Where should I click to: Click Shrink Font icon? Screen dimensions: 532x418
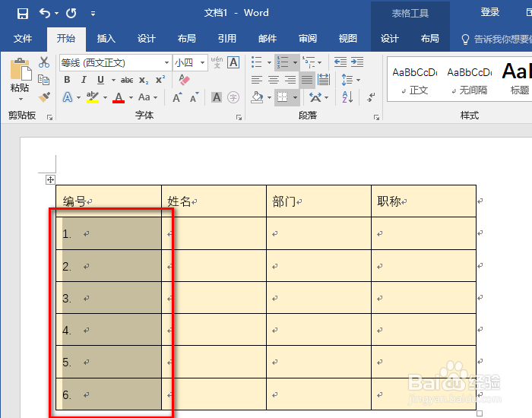coord(194,98)
